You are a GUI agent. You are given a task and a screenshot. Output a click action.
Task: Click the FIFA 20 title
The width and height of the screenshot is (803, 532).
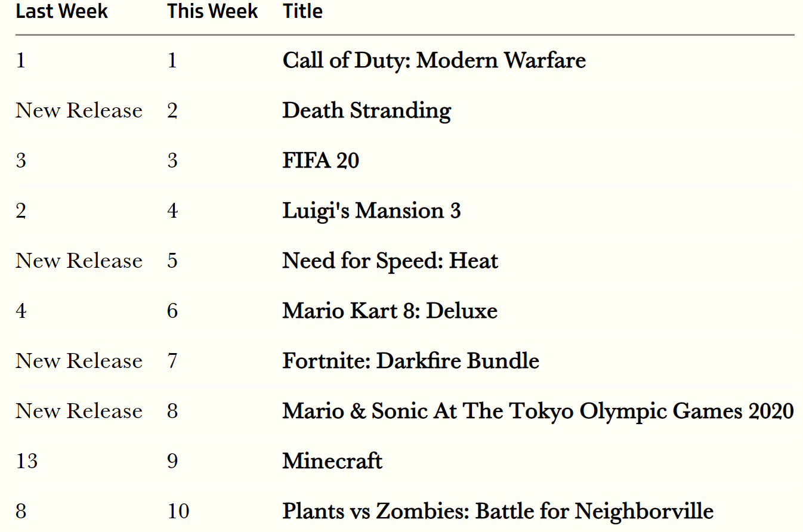[x=321, y=160]
